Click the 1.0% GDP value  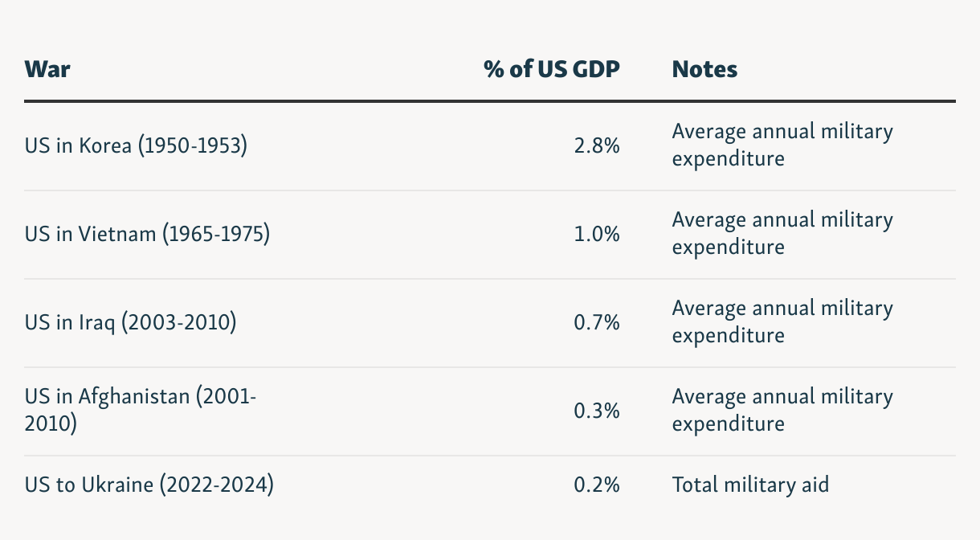[596, 235]
